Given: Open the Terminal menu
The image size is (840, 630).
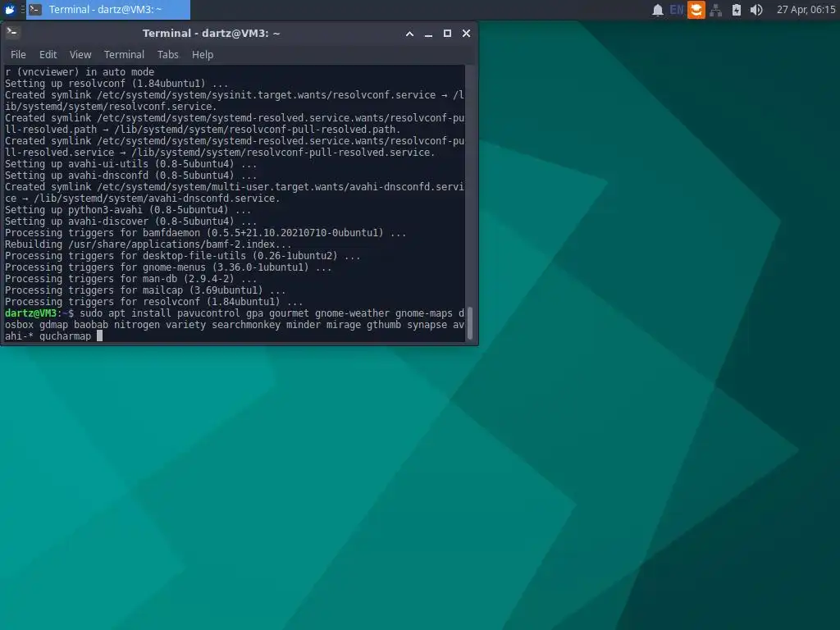Looking at the screenshot, I should [124, 55].
